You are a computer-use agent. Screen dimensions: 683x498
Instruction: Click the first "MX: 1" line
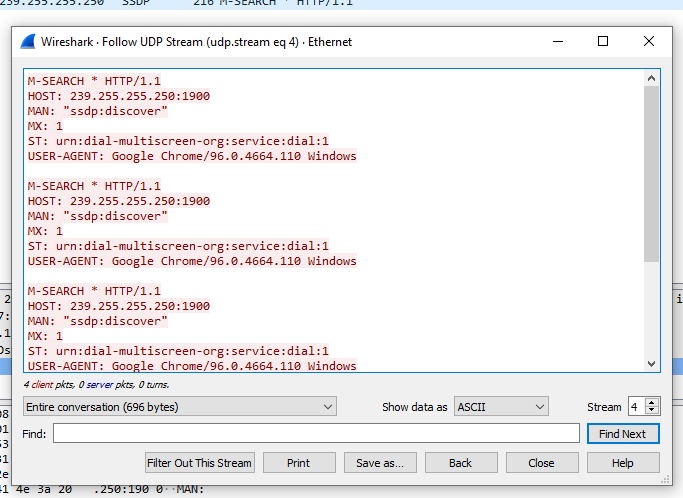(45, 126)
